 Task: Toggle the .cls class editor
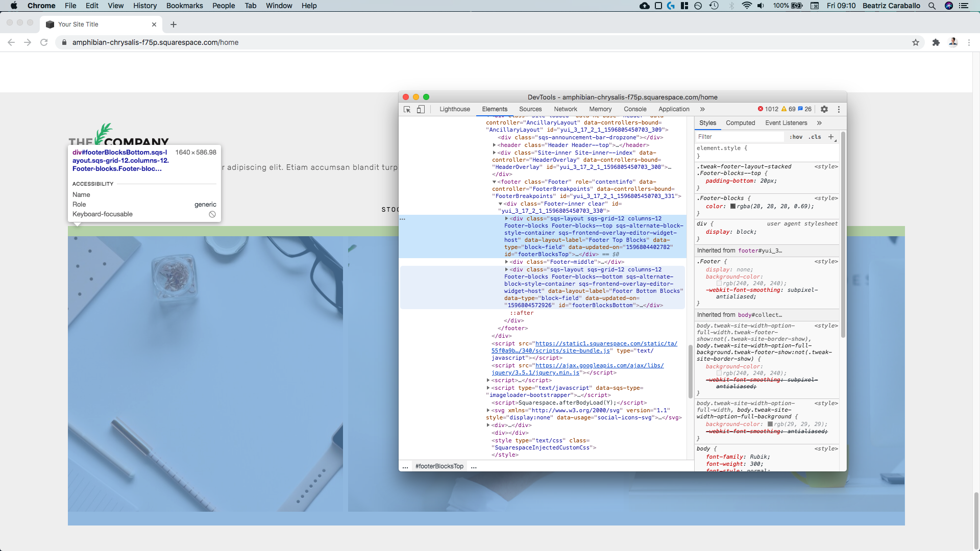(815, 137)
